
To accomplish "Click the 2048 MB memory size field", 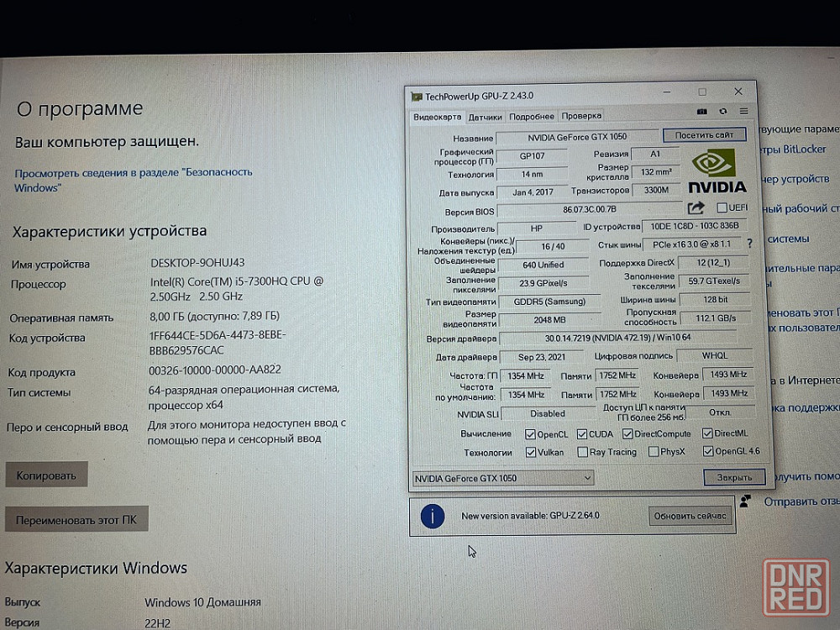I will [x=549, y=320].
